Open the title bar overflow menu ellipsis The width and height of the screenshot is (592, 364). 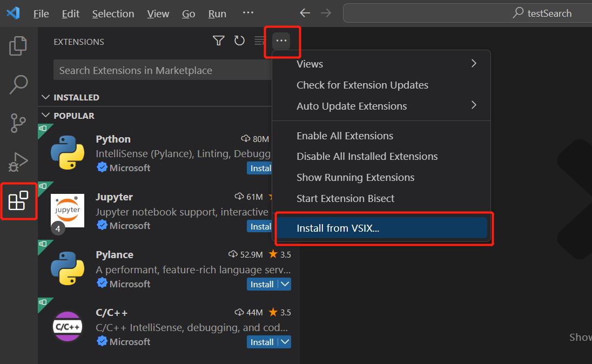pos(248,13)
